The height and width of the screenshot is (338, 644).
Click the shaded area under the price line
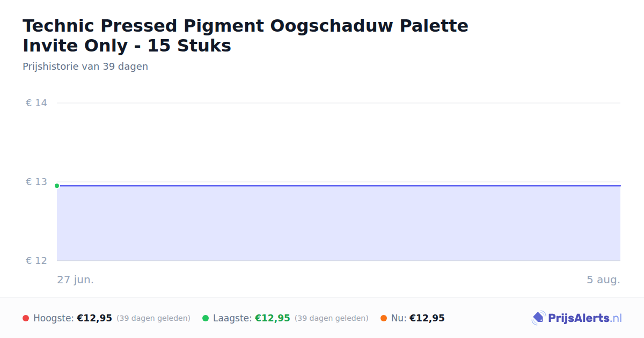[x=339, y=224]
